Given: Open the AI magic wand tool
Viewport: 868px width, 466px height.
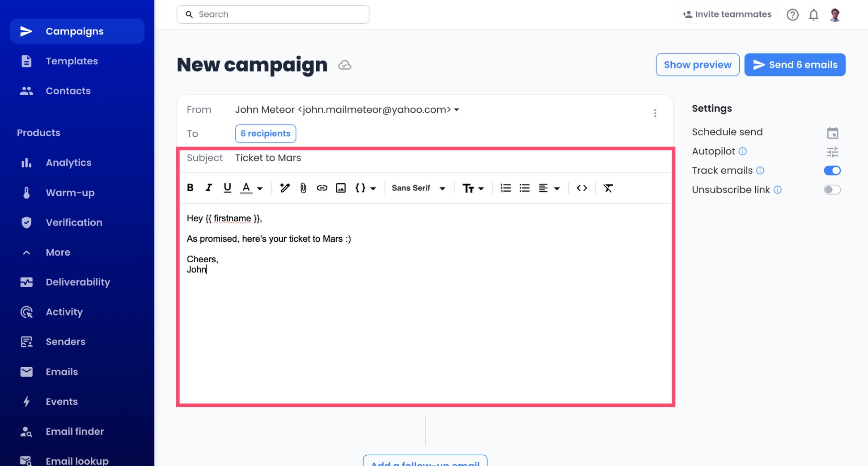Looking at the screenshot, I should (x=284, y=188).
